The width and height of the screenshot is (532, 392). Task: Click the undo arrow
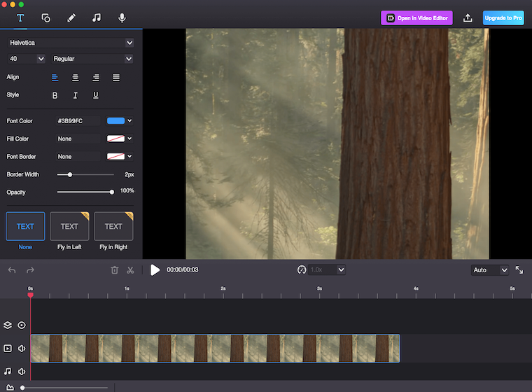point(12,270)
